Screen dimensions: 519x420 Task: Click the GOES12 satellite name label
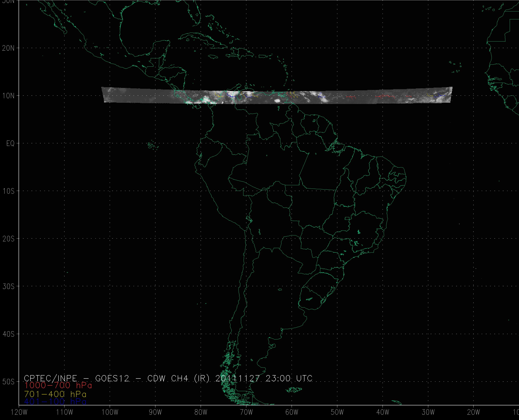(112, 378)
